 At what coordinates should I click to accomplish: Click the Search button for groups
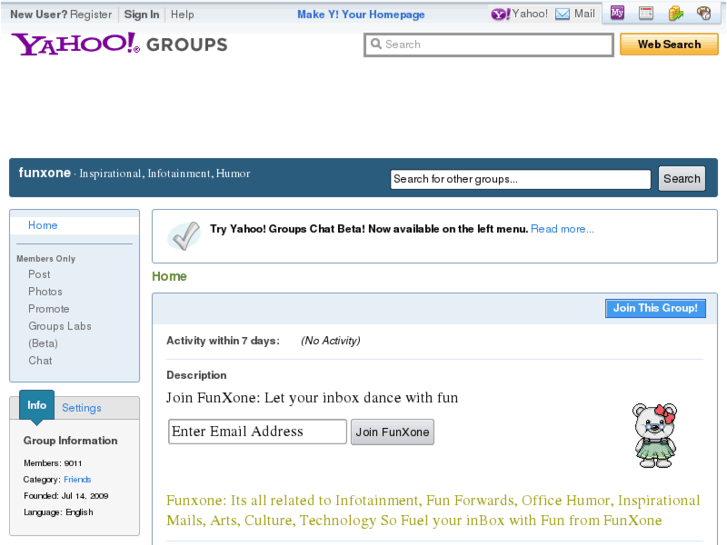coord(682,179)
